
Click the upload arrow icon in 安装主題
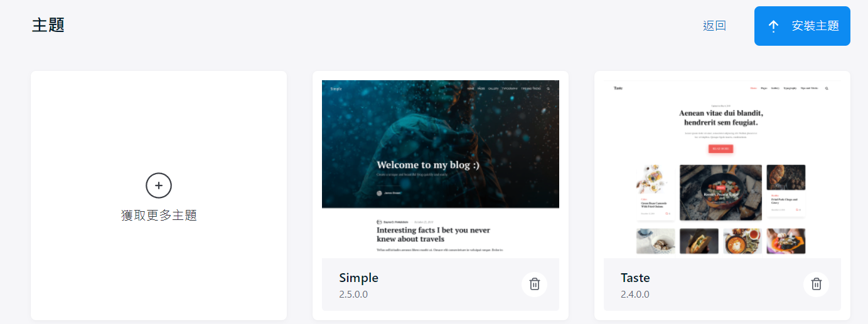pyautogui.click(x=773, y=26)
